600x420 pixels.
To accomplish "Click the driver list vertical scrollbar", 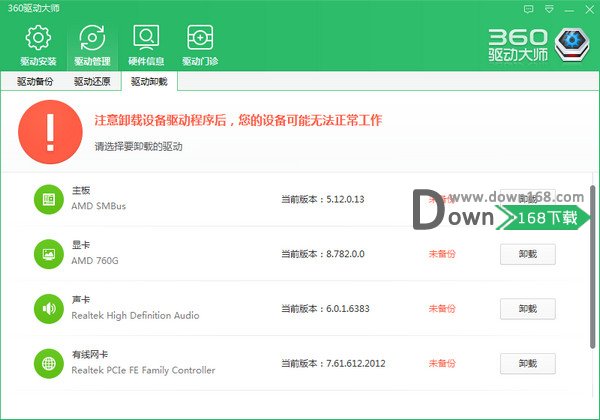I will (593, 267).
